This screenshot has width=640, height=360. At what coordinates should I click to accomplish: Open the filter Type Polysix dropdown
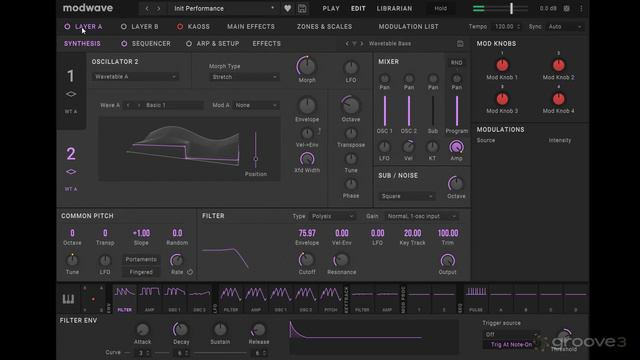point(332,216)
